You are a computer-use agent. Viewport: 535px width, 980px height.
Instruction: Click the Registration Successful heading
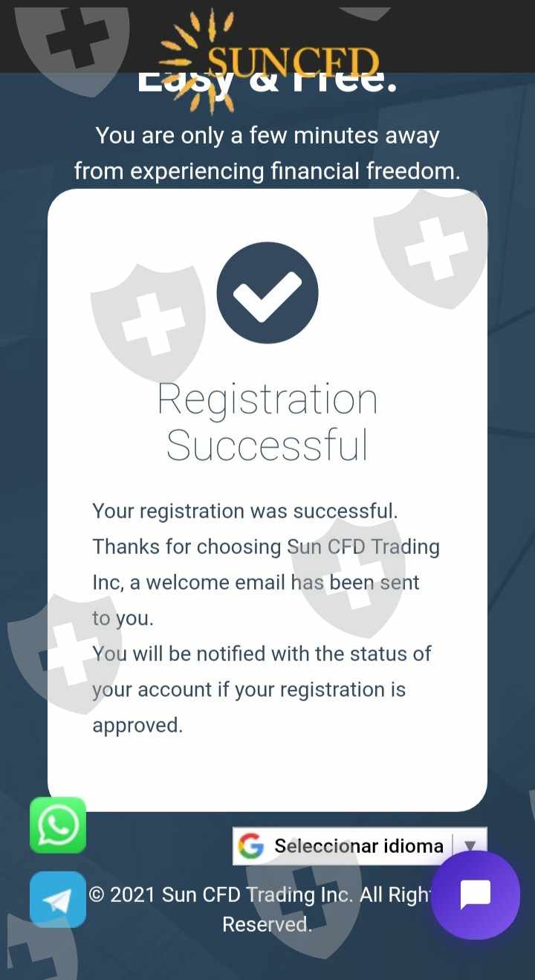click(267, 422)
